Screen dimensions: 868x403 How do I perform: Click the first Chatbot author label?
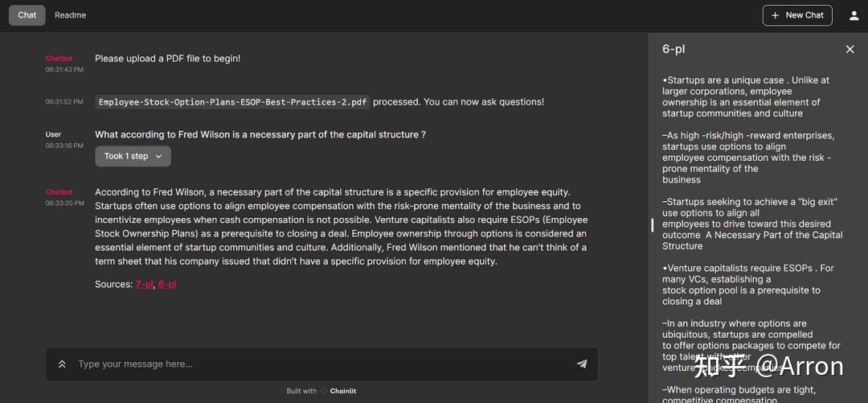59,59
